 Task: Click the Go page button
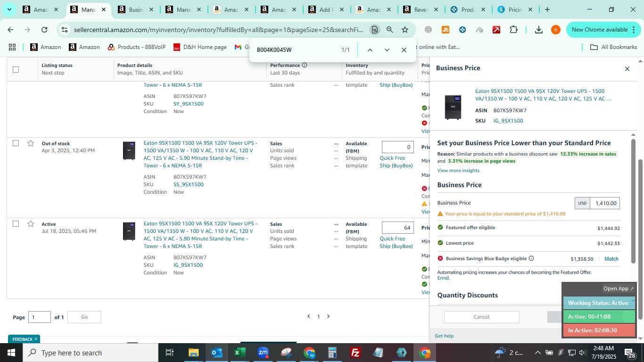84,317
